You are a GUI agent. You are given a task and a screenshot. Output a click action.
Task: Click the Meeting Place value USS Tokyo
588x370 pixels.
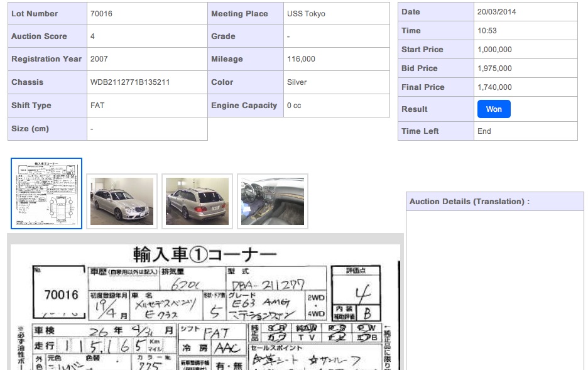pyautogui.click(x=306, y=14)
